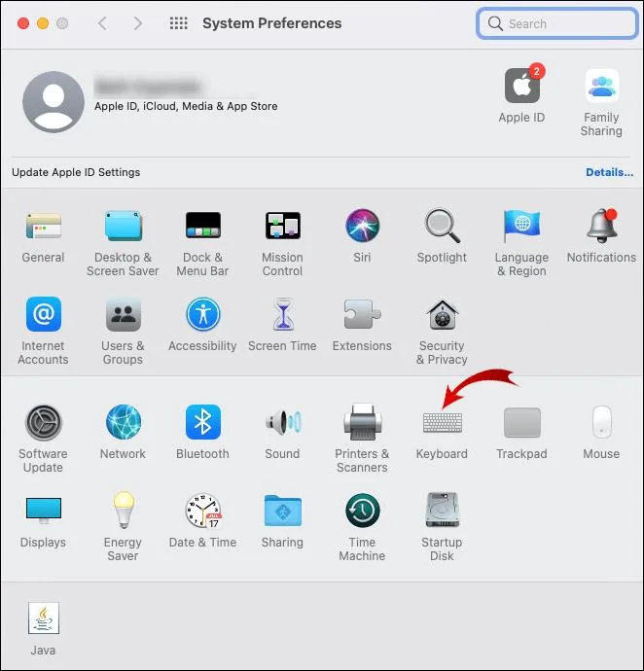Open Keyboard preferences
Screen dimensions: 644x671
pos(443,423)
